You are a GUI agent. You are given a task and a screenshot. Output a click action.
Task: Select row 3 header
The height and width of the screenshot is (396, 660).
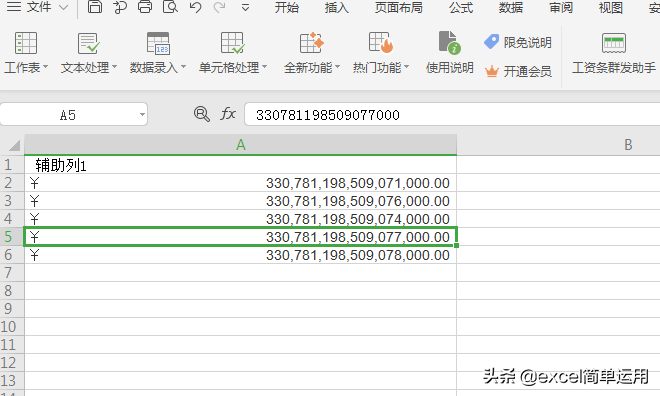pyautogui.click(x=12, y=201)
